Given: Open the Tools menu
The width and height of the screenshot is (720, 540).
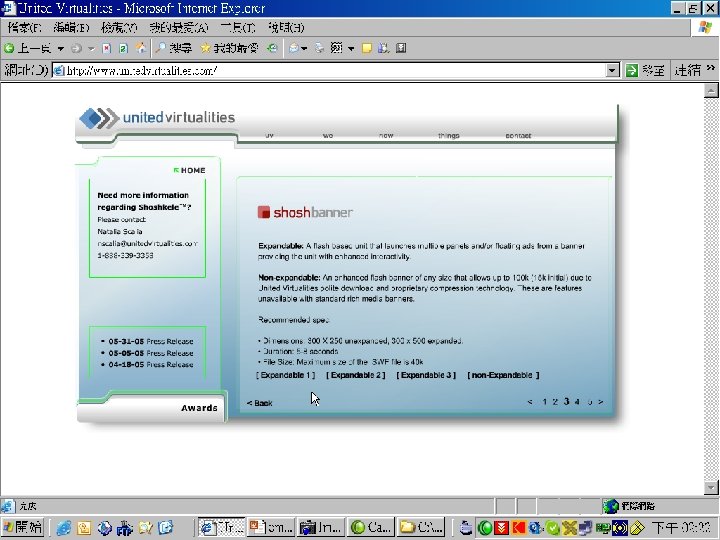Looking at the screenshot, I should [x=238, y=28].
